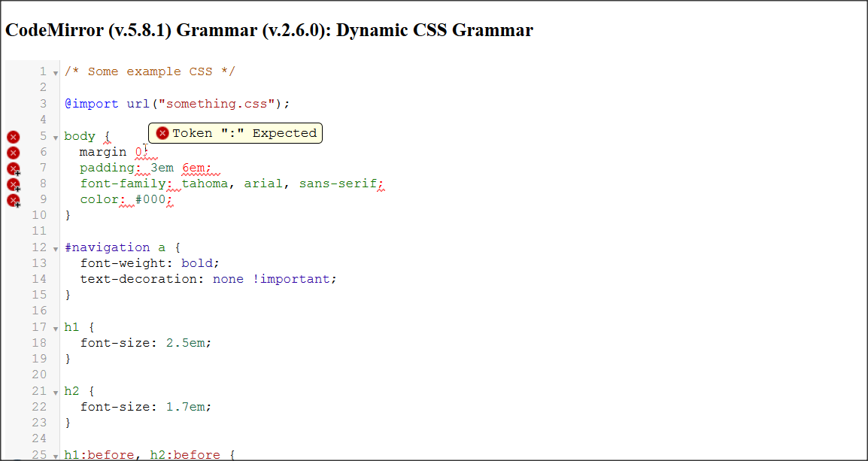This screenshot has height=461, width=868.
Task: Click the 'font-family' property on line 8
Action: 123,183
